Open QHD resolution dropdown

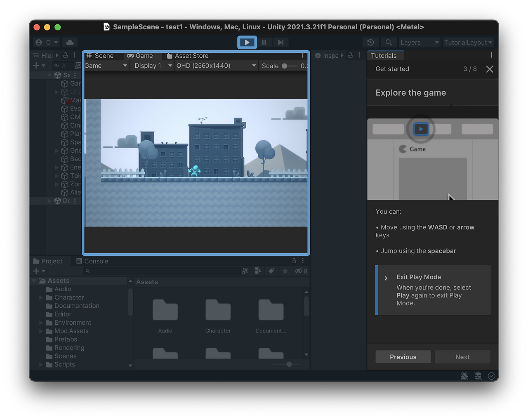pos(216,66)
